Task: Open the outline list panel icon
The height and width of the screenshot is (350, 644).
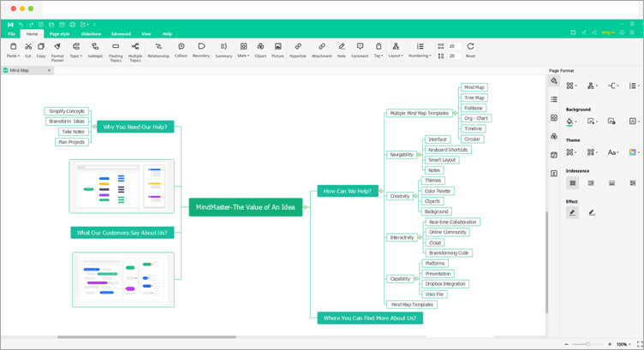Action: point(554,99)
